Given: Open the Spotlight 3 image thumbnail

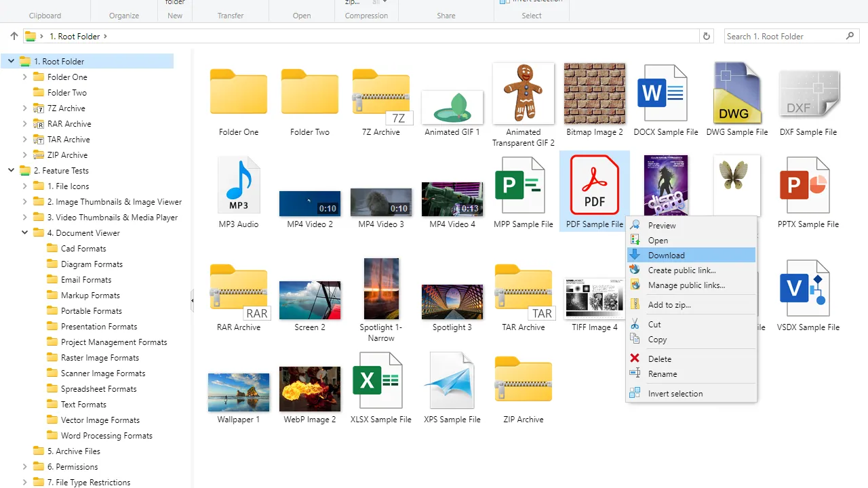Looking at the screenshot, I should tap(452, 302).
